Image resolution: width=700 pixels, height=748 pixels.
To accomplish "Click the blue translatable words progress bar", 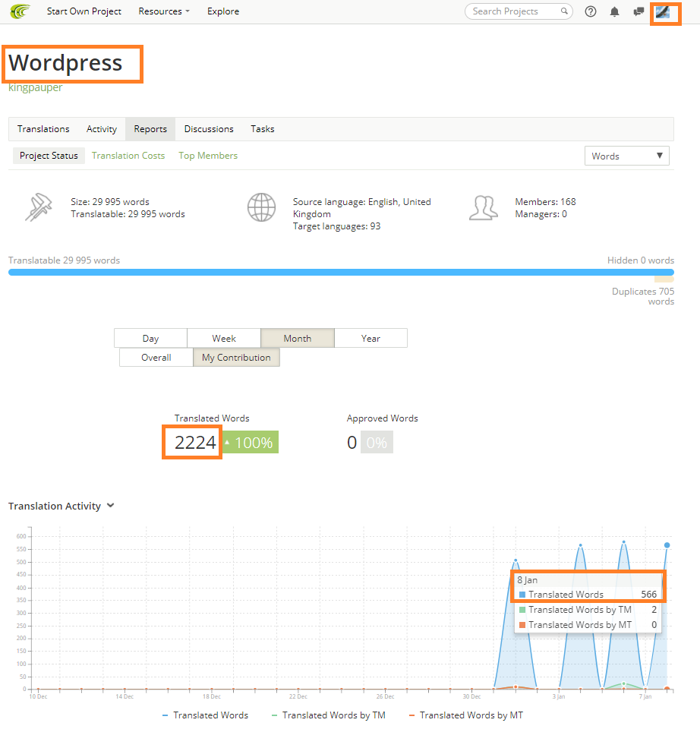I will click(341, 273).
